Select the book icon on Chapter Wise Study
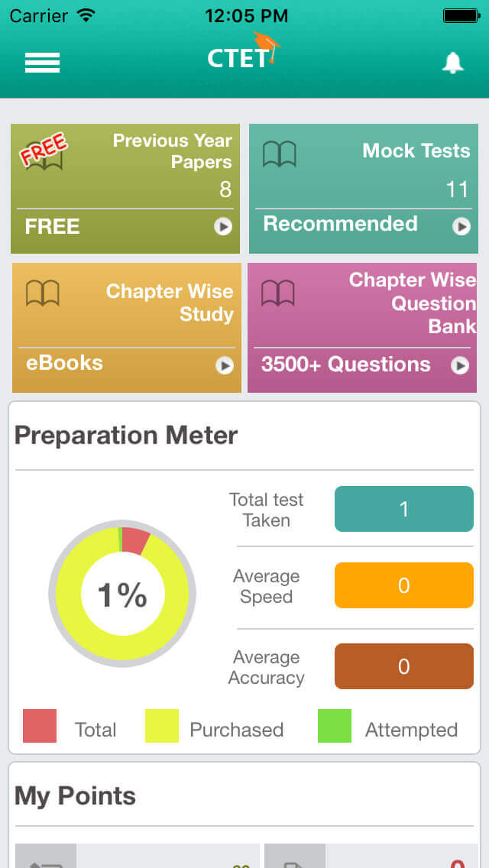 pos(44,293)
